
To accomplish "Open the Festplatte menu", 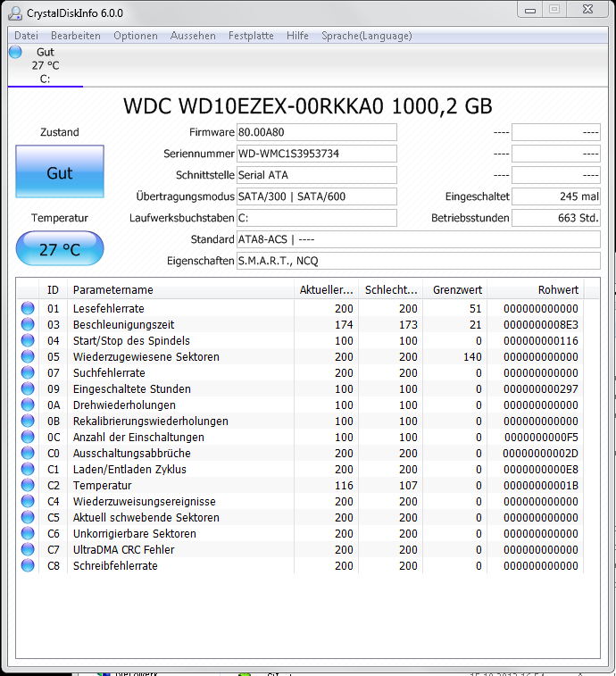I will [251, 36].
